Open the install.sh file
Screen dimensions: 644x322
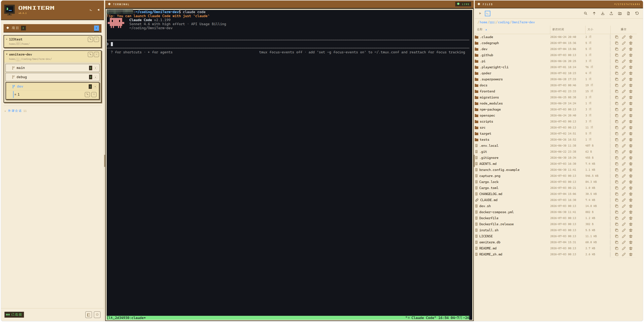click(489, 230)
